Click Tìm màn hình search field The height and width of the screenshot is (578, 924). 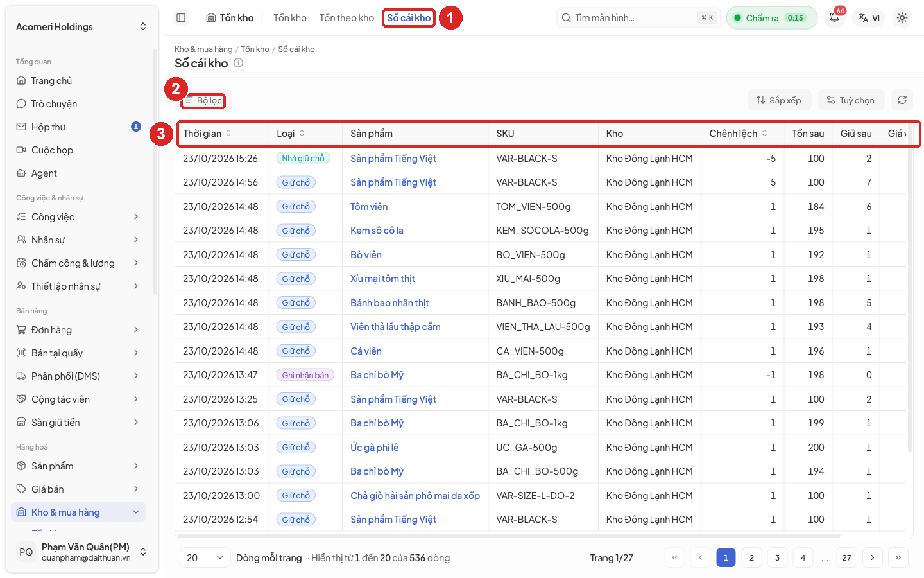pos(638,18)
